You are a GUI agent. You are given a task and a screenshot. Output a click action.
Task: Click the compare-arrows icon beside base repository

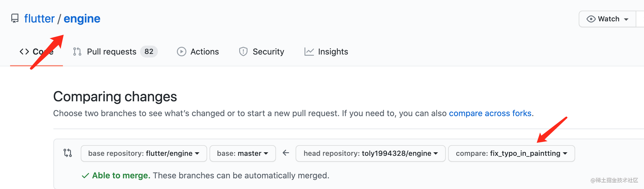tap(68, 153)
